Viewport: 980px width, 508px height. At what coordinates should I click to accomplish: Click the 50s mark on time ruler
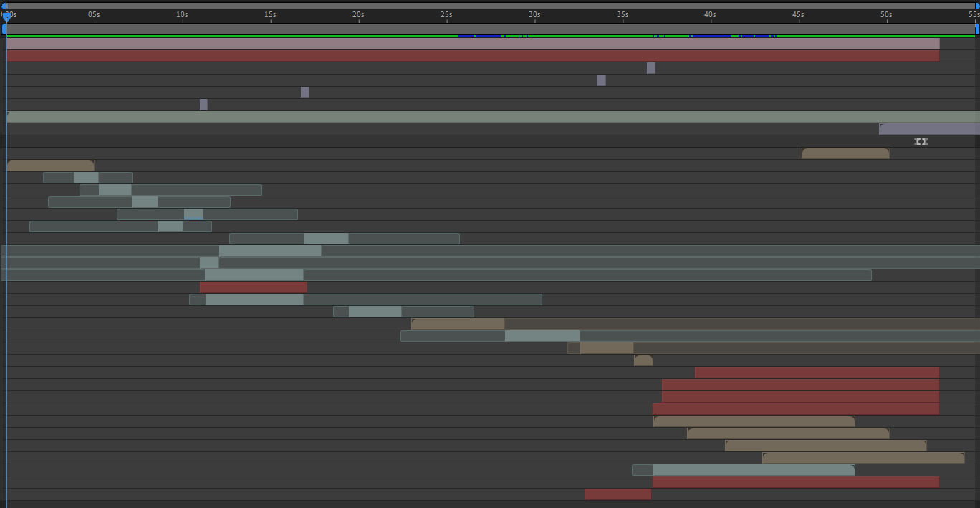tap(886, 16)
